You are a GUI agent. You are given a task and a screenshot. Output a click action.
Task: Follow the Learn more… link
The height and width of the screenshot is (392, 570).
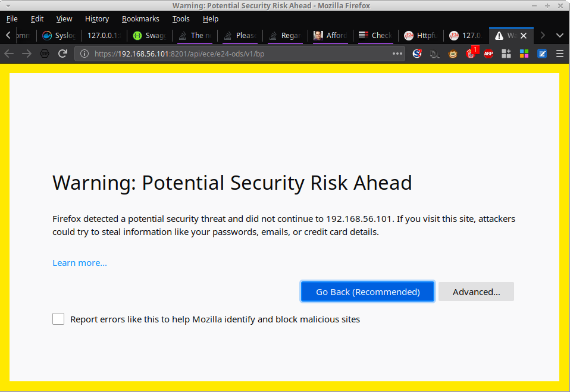coord(80,263)
